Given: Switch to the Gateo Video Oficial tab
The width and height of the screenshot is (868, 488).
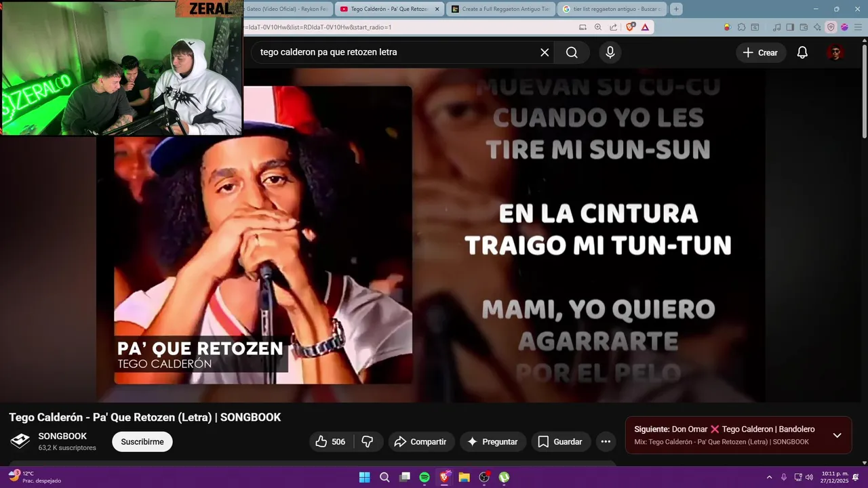Looking at the screenshot, I should tap(289, 9).
